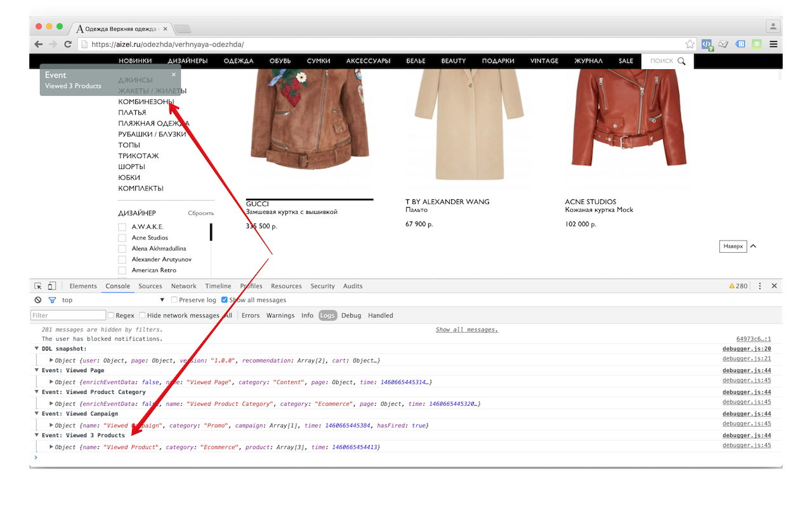Toggle the console filter funnel
The height and width of the screenshot is (508, 812).
[x=53, y=300]
